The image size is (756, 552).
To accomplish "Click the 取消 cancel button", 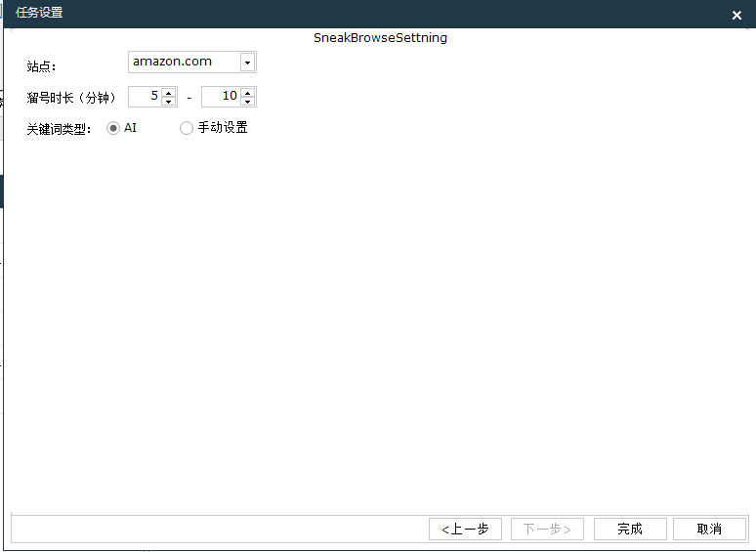I will click(709, 529).
